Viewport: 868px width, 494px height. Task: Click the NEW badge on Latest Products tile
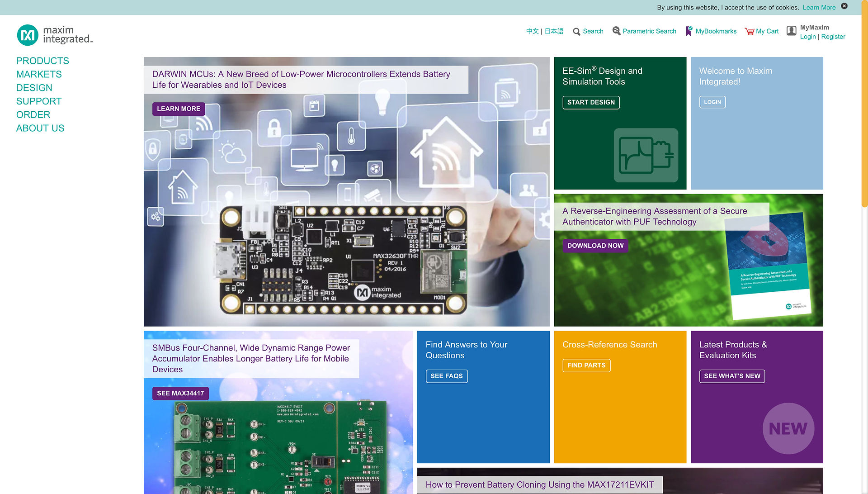[x=788, y=428]
